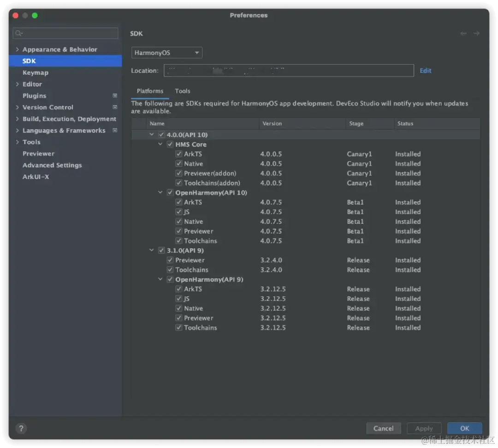Expand the Tools settings chevron
This screenshot has width=498, height=448.
[17, 142]
